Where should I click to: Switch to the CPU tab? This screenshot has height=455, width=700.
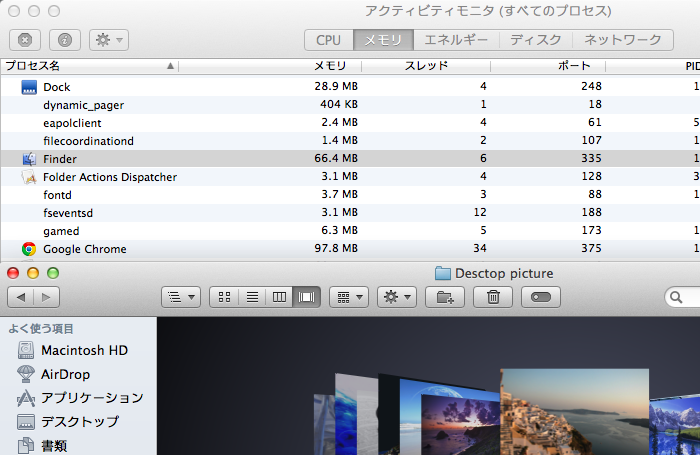click(x=328, y=40)
